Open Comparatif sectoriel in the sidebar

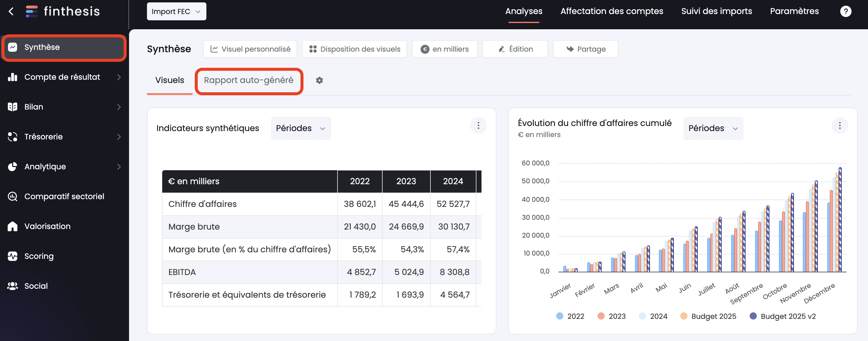pos(64,196)
